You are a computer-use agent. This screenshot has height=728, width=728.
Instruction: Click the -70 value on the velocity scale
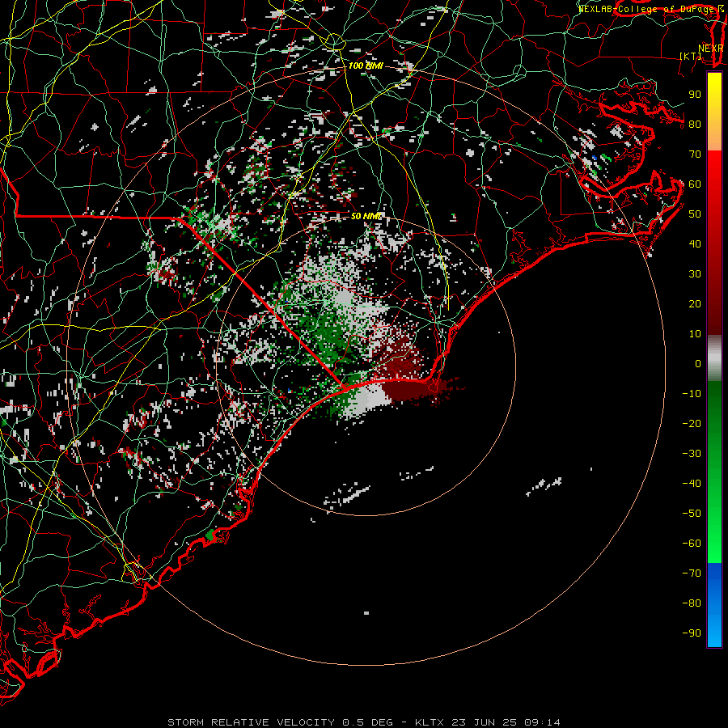click(692, 574)
